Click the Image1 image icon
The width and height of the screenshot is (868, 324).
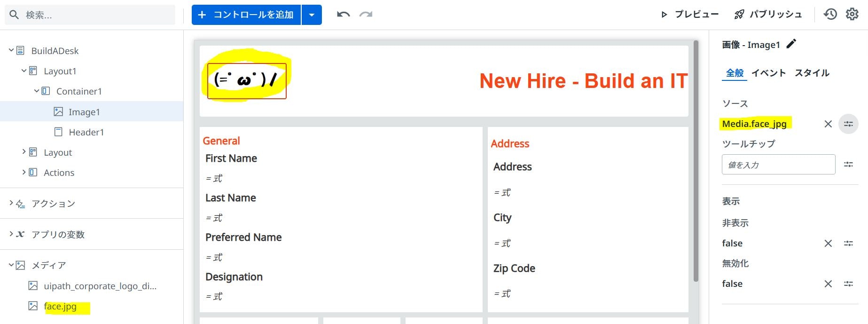(x=58, y=111)
